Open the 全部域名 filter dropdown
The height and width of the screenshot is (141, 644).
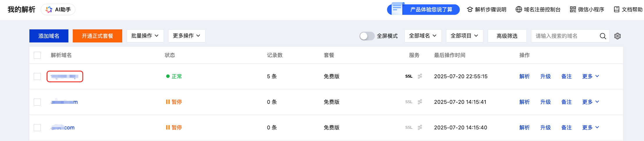pos(423,36)
